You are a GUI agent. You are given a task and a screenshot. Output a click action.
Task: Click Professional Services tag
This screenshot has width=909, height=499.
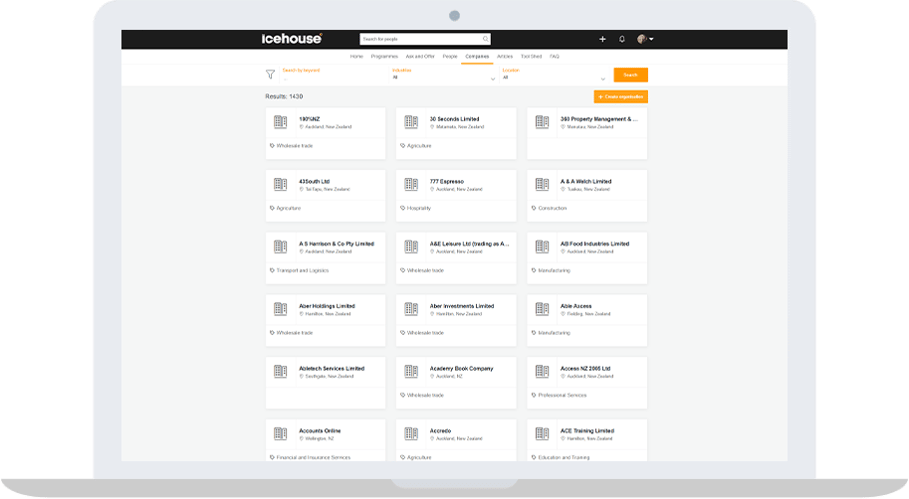pos(562,395)
